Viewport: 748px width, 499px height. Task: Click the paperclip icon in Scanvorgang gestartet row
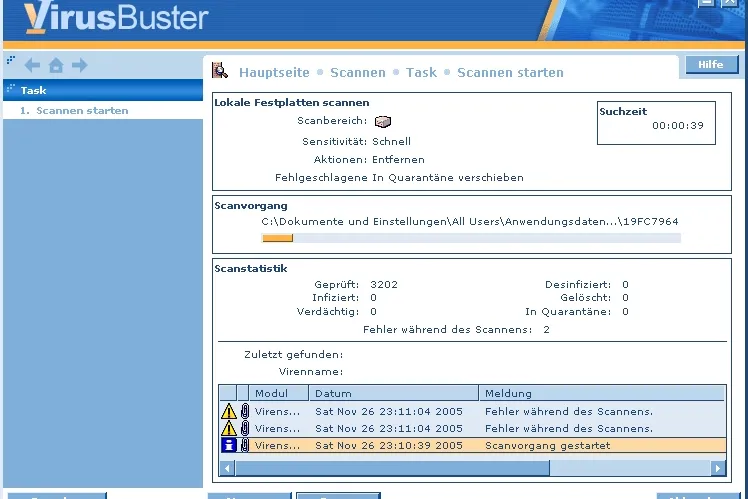pos(245,445)
